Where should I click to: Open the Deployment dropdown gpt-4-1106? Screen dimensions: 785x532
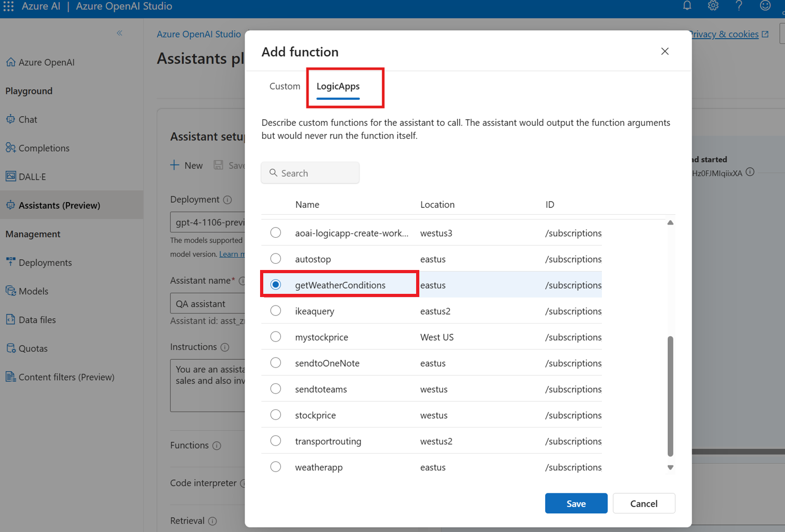tap(208, 222)
